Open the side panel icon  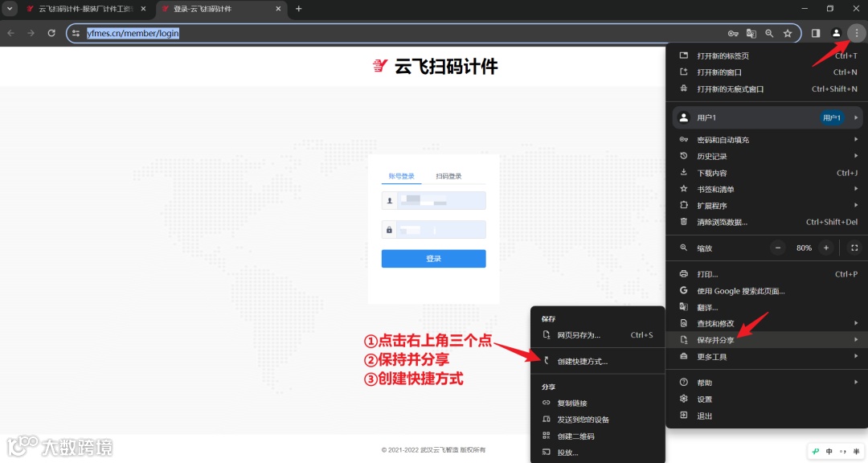click(x=816, y=33)
